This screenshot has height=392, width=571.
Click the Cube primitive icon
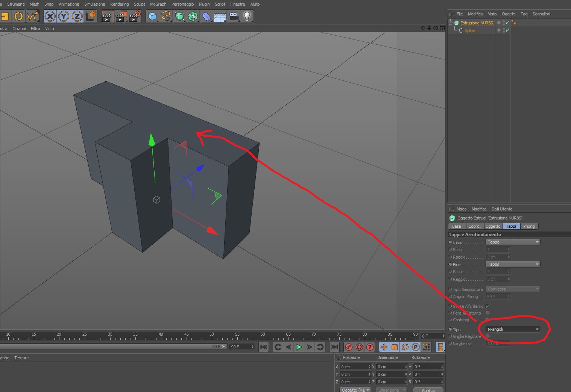pyautogui.click(x=152, y=17)
